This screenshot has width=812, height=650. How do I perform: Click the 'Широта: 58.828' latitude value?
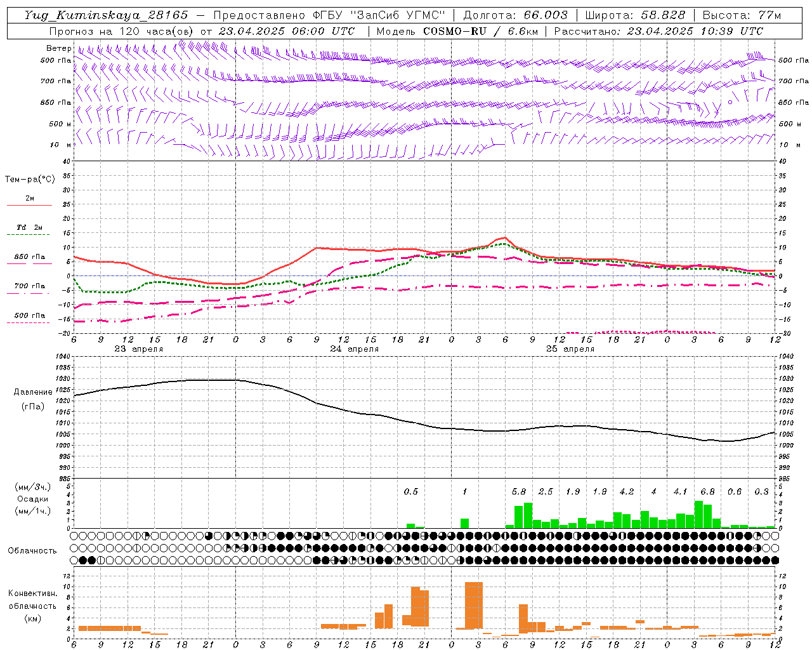(x=635, y=15)
